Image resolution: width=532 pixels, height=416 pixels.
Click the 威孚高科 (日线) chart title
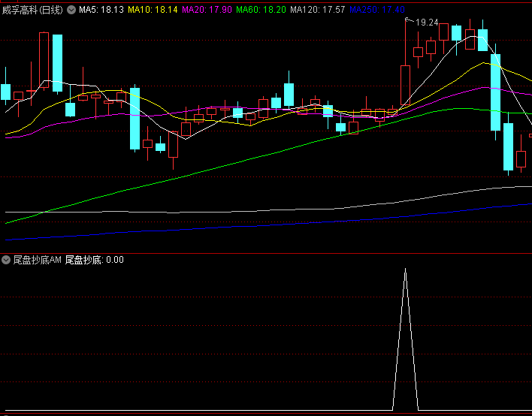click(x=32, y=10)
